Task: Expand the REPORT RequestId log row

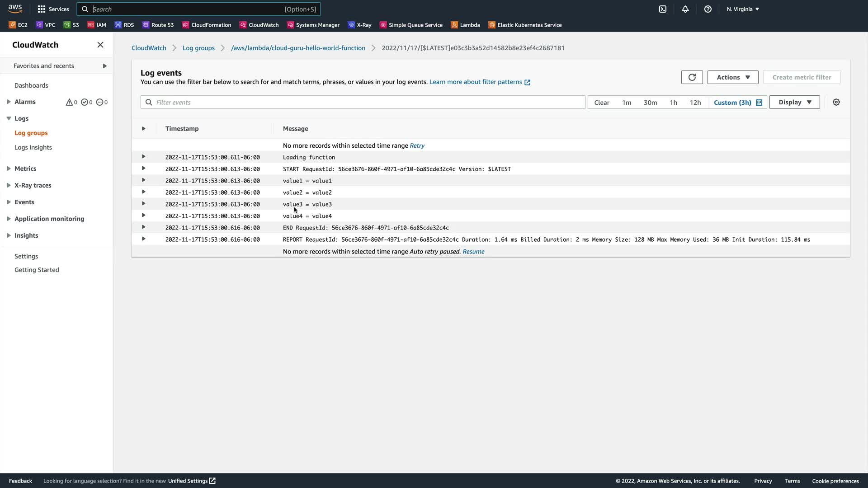Action: (x=144, y=239)
